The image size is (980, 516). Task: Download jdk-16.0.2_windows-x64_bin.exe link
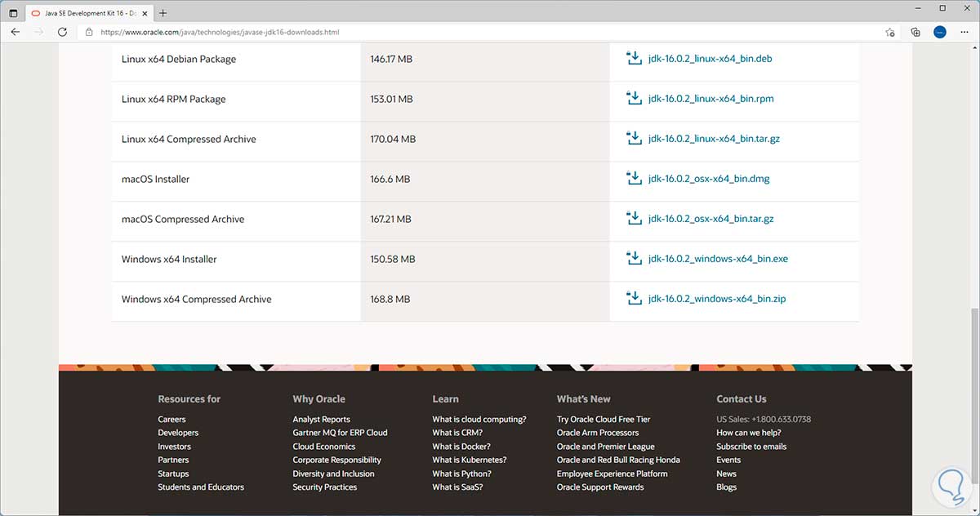pyautogui.click(x=718, y=259)
